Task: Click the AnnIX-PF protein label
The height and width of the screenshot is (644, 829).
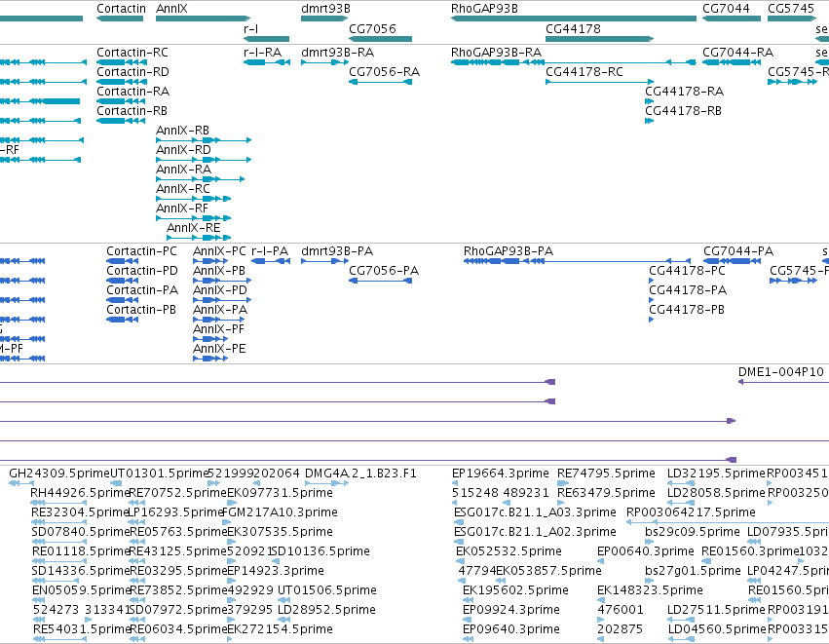Action: point(218,329)
